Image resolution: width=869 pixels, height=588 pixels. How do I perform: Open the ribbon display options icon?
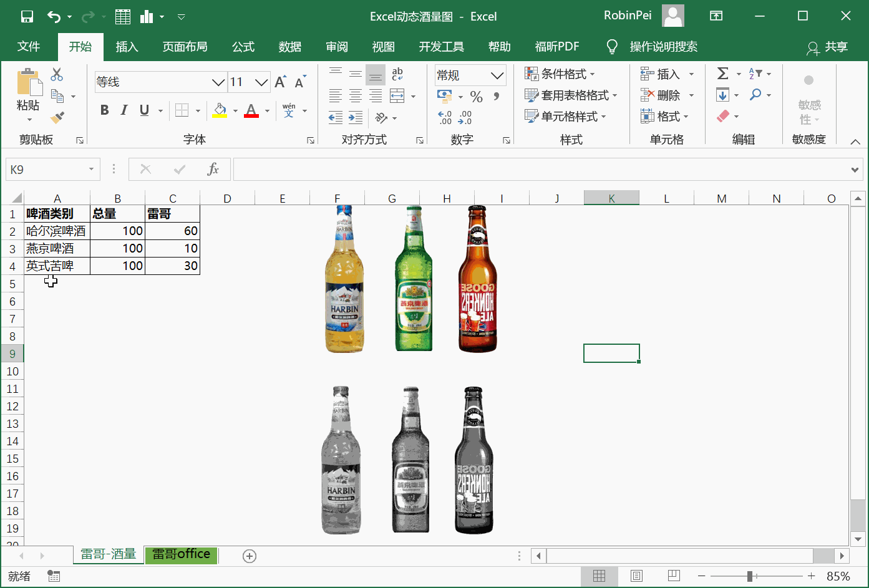click(x=716, y=16)
